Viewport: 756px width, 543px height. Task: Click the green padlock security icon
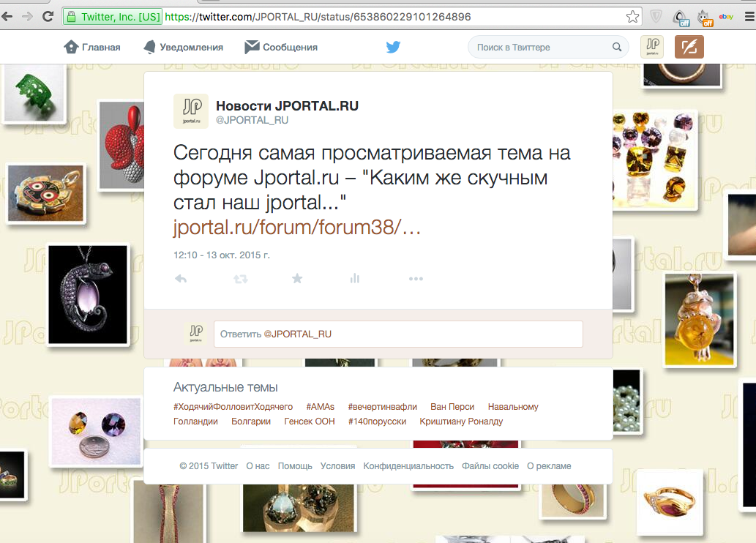[72, 17]
